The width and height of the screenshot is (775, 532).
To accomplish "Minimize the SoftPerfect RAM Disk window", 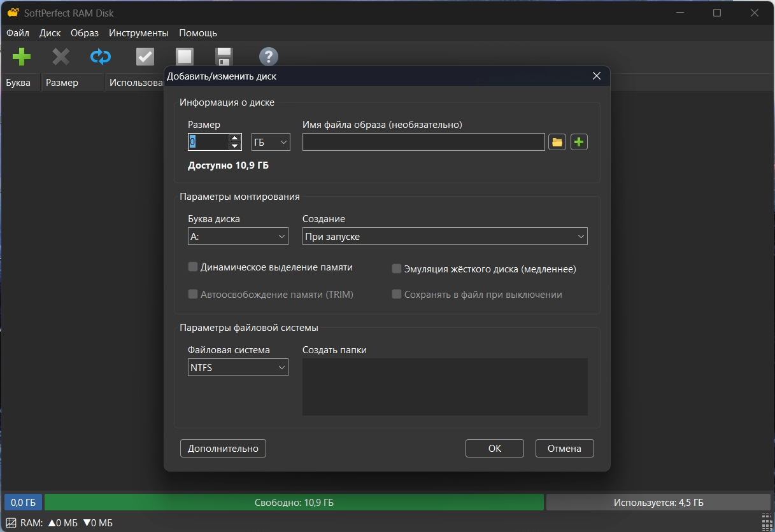I will pyautogui.click(x=680, y=13).
